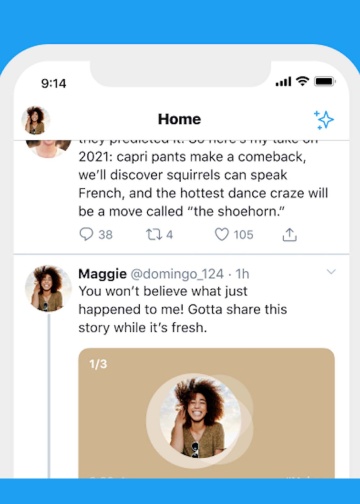
Task: Tap the 1/3 counter on voice card
Action: tap(98, 364)
